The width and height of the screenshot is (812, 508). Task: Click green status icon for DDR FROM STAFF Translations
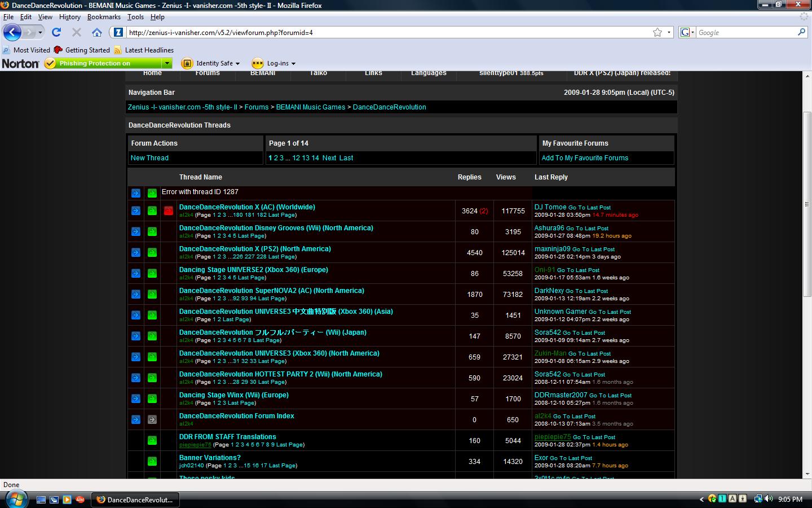point(152,440)
